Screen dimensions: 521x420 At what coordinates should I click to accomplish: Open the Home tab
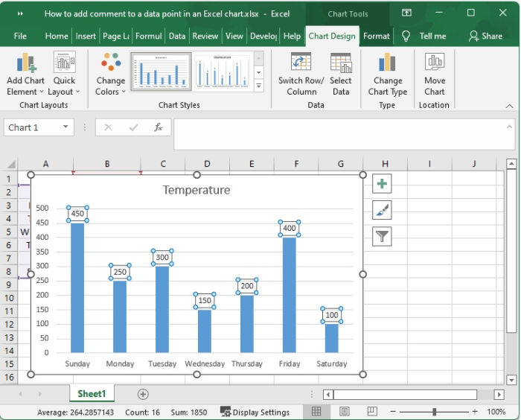57,36
